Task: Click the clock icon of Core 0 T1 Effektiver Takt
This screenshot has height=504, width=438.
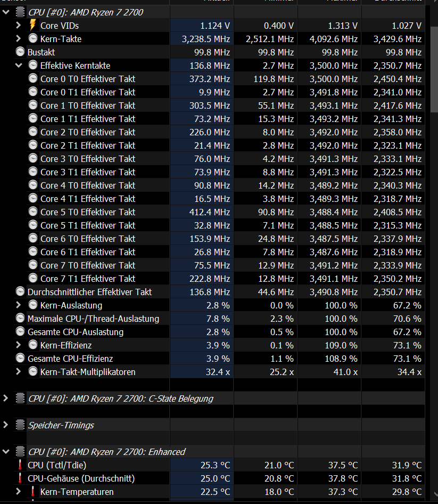Action: pyautogui.click(x=33, y=92)
